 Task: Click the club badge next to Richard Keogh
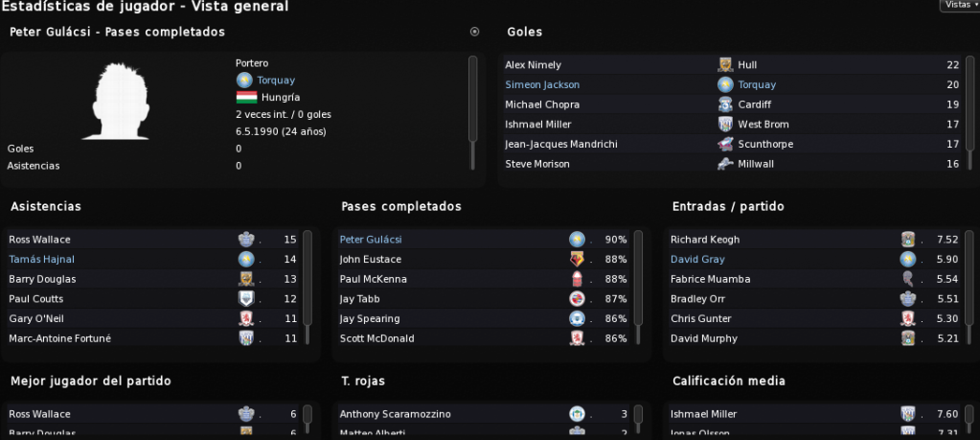[x=907, y=239]
